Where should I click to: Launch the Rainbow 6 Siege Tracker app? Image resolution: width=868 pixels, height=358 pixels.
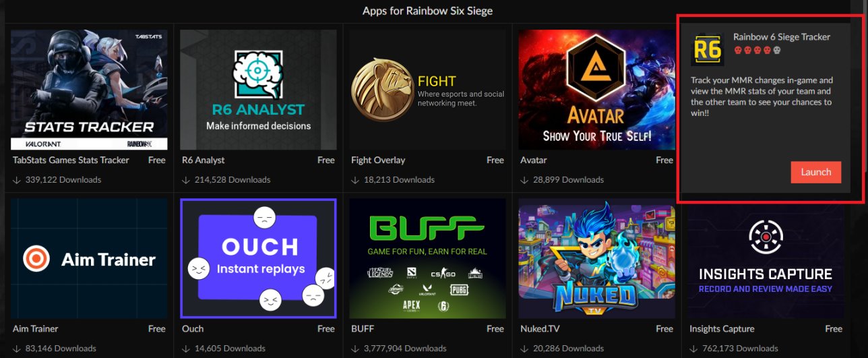tap(816, 172)
